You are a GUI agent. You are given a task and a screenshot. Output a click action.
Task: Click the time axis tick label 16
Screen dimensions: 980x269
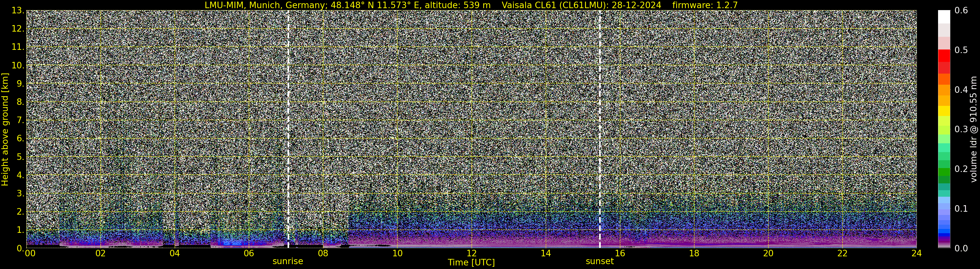coord(620,254)
